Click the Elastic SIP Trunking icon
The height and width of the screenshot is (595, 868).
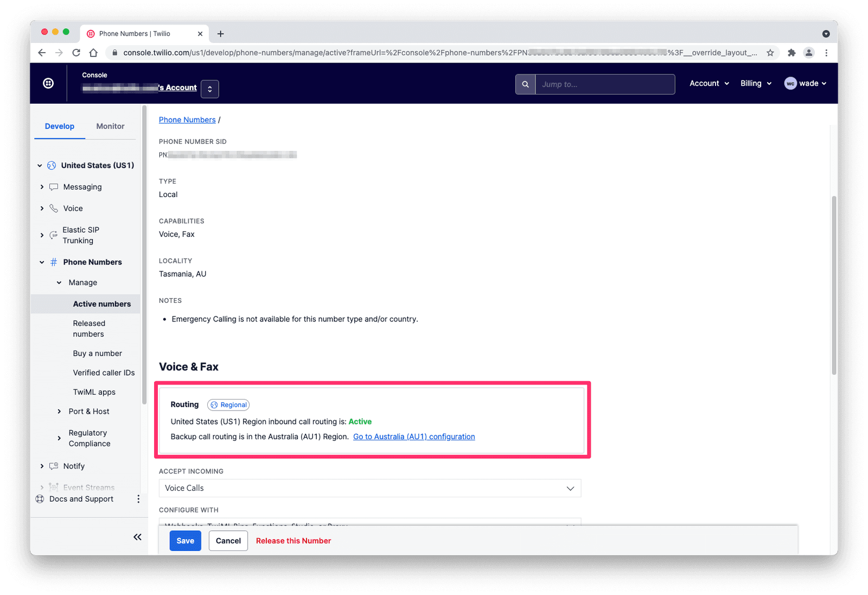pyautogui.click(x=53, y=235)
